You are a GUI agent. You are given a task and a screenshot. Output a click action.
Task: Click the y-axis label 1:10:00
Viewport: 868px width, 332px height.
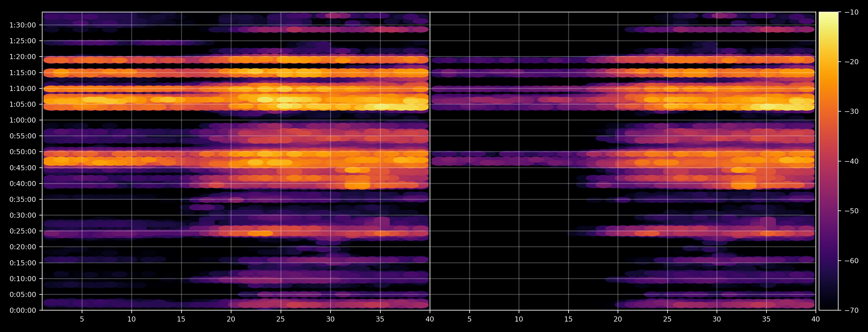point(23,89)
